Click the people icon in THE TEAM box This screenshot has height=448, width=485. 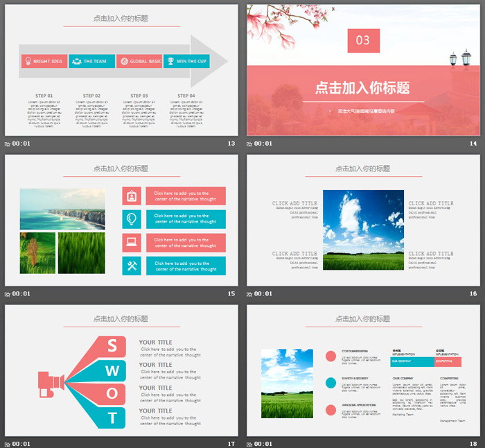76,61
